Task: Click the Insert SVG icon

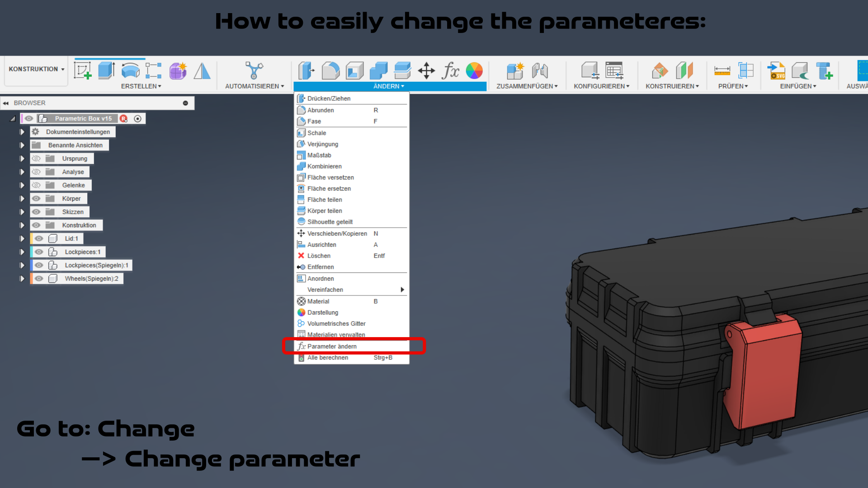Action: click(x=776, y=71)
